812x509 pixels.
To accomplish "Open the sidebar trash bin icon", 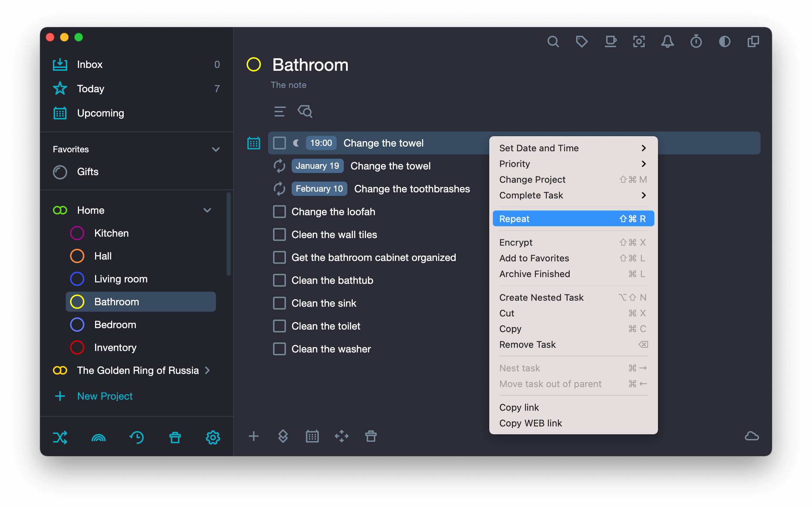I will click(175, 438).
